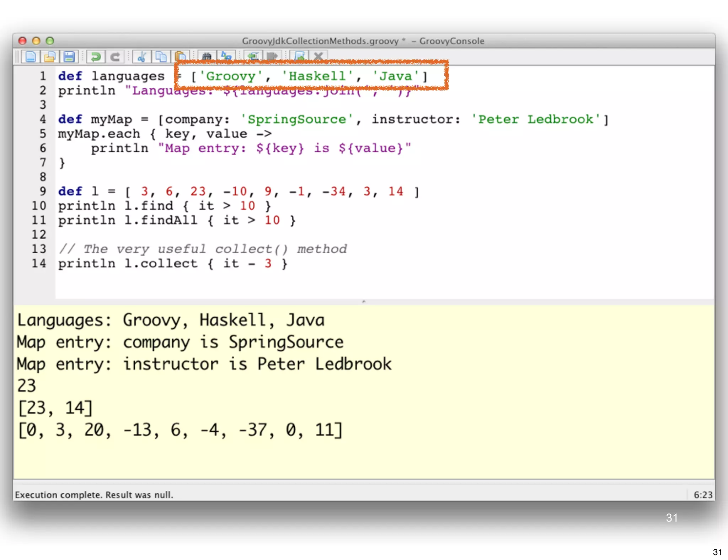Image resolution: width=728 pixels, height=560 pixels.
Task: Run the script with the toolbar icon
Action: tap(299, 56)
